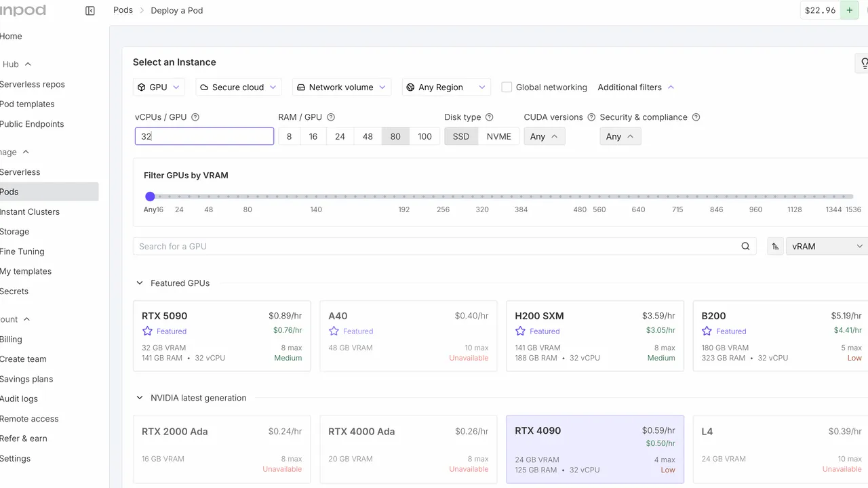Screen dimensions: 868x488
Task: Click the VRAM slider handle at Any
Action: [x=150, y=197]
